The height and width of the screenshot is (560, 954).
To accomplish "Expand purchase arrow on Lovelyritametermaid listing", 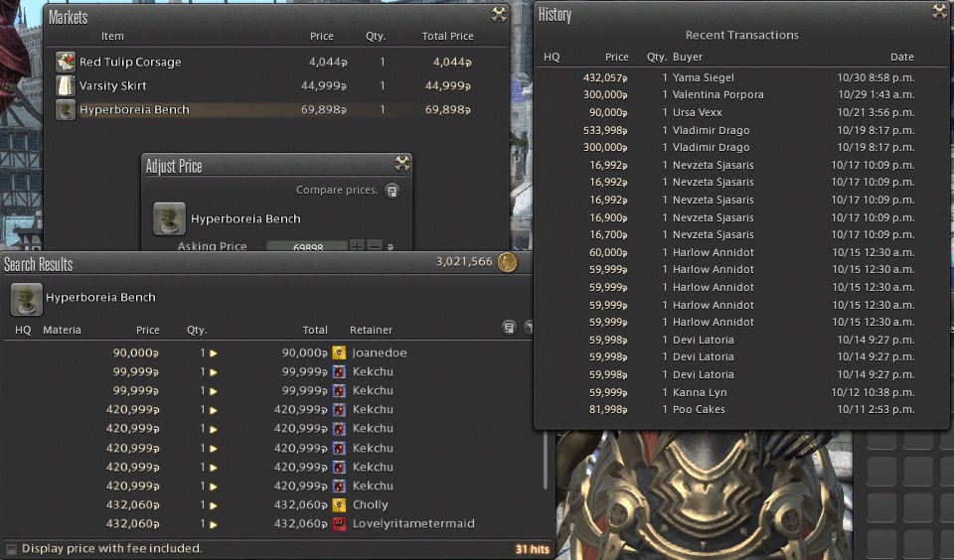I will pyautogui.click(x=214, y=524).
